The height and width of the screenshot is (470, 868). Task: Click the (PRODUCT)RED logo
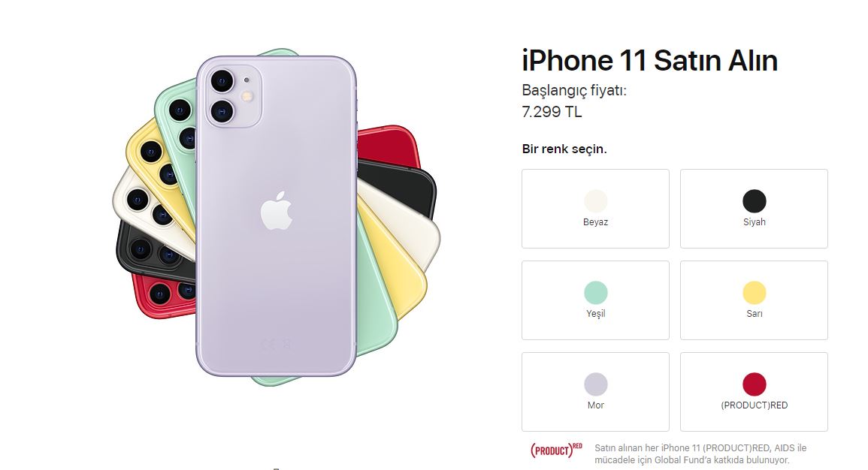pos(556,450)
